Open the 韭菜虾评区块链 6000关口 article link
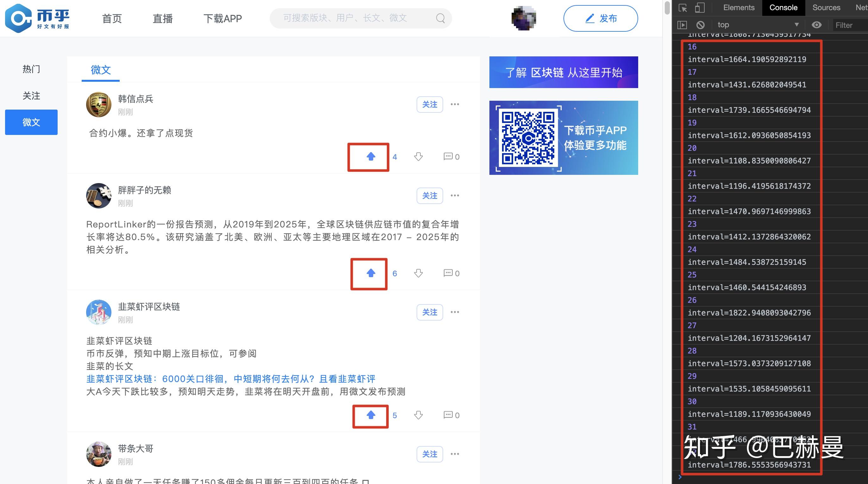The image size is (868, 484). click(x=231, y=379)
